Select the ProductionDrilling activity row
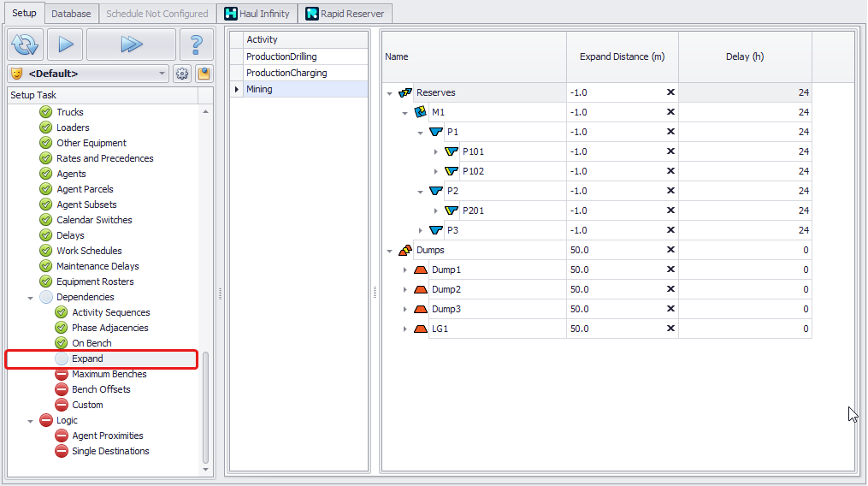868x486 pixels. click(x=280, y=56)
